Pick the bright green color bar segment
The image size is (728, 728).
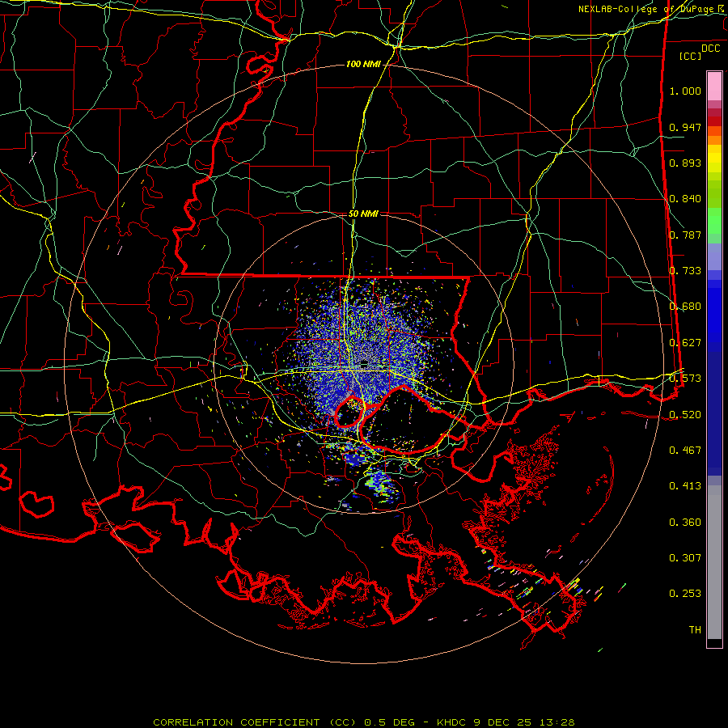point(714,221)
